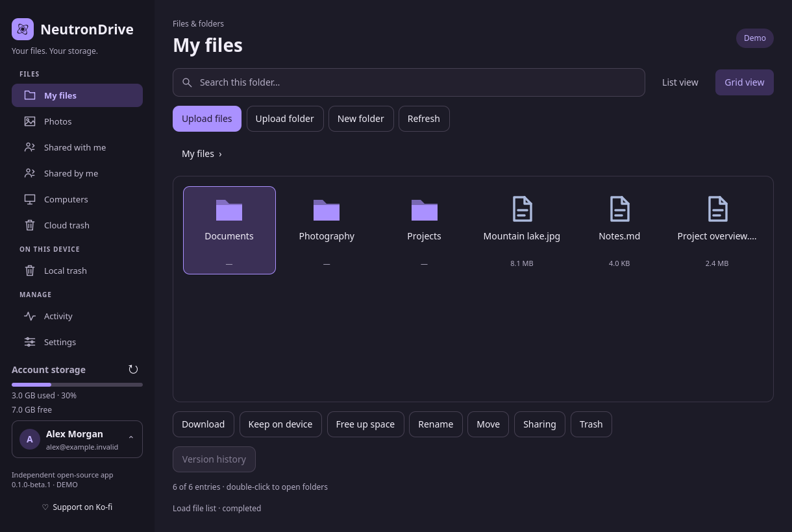
Task: Expand the Alex Morgan account menu chevron
Action: click(x=131, y=439)
